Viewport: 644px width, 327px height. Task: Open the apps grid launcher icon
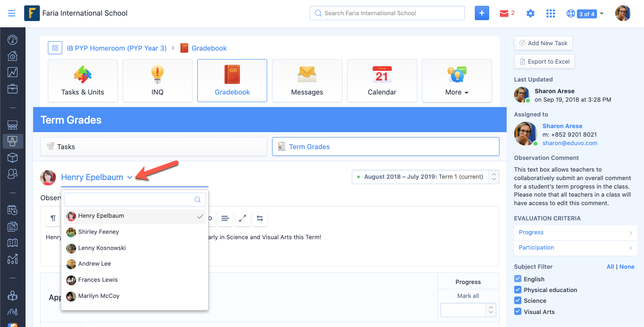click(x=550, y=13)
